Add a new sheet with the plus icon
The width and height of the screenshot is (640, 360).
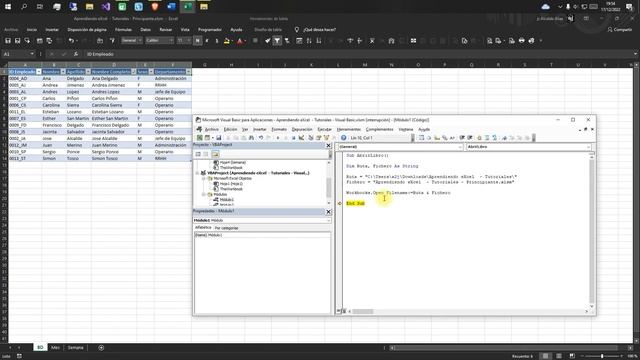tap(101, 348)
